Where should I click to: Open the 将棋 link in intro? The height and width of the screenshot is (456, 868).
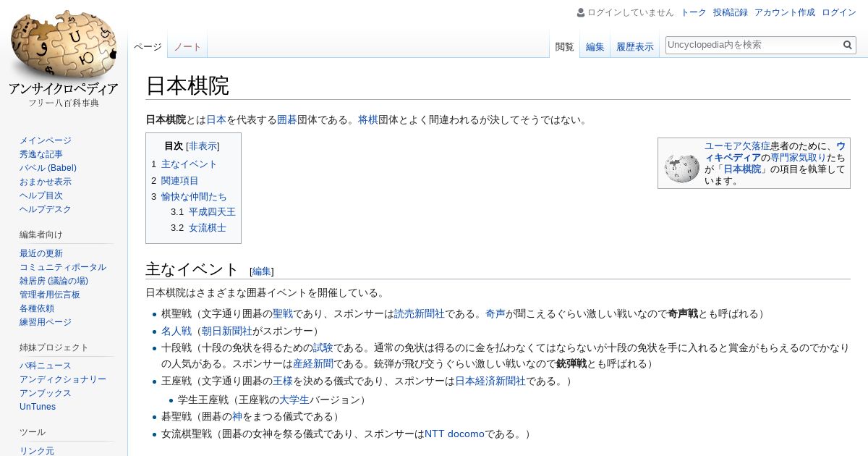(x=368, y=120)
